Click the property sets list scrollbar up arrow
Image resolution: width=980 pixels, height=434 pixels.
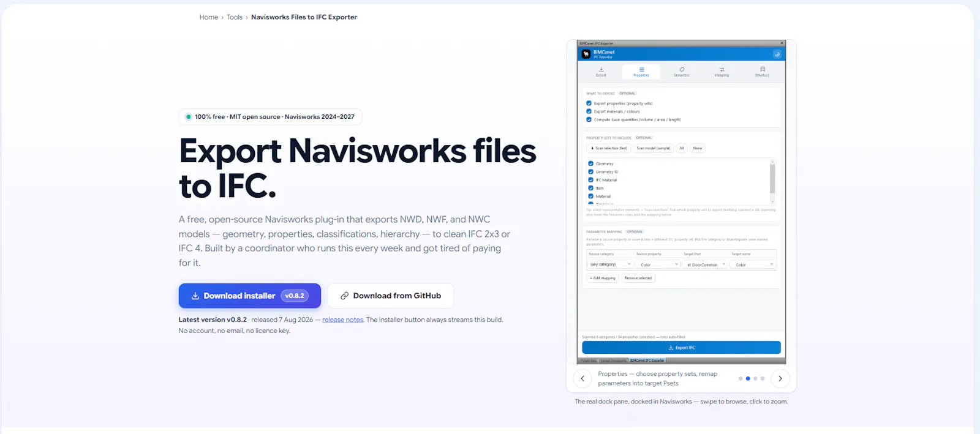click(x=772, y=161)
